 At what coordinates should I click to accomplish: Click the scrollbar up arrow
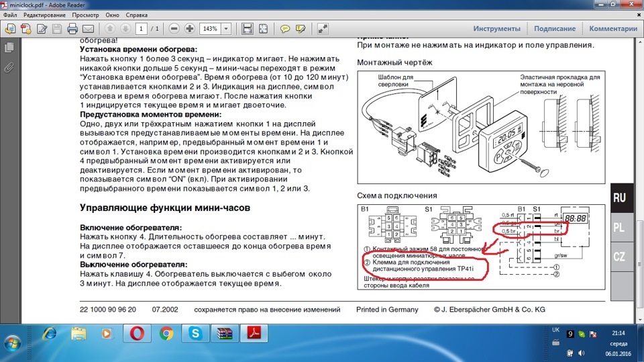click(640, 42)
